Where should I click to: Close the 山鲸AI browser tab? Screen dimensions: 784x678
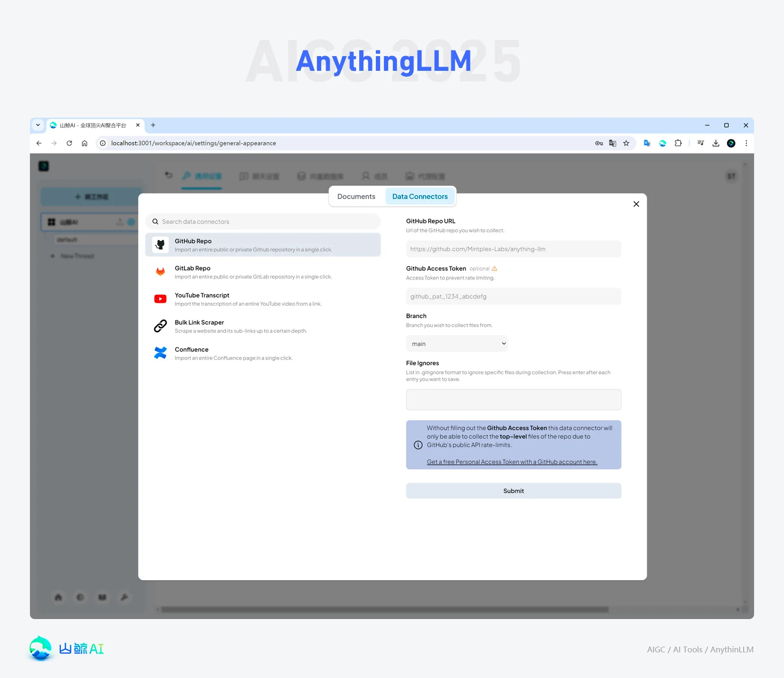(138, 125)
